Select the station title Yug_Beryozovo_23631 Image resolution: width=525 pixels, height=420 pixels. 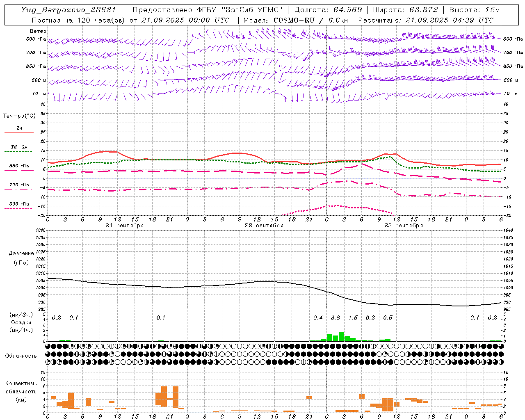pyautogui.click(x=68, y=9)
